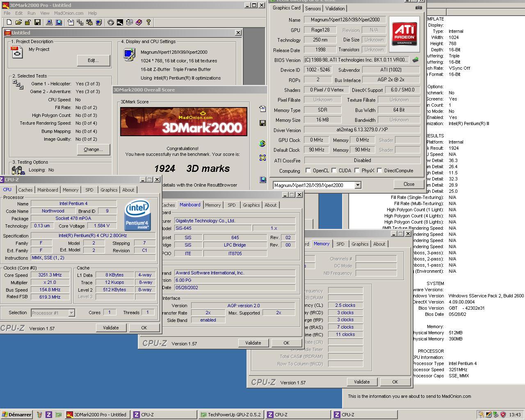Click the BIOS save chip icon in GPU-Z
525x420 pixels.
415,60
